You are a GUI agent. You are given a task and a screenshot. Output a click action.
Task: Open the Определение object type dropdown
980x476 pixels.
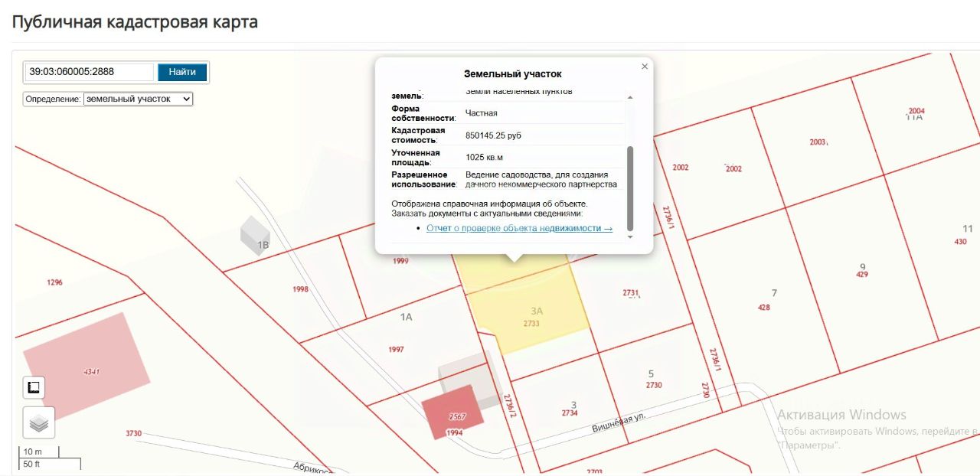click(x=138, y=99)
